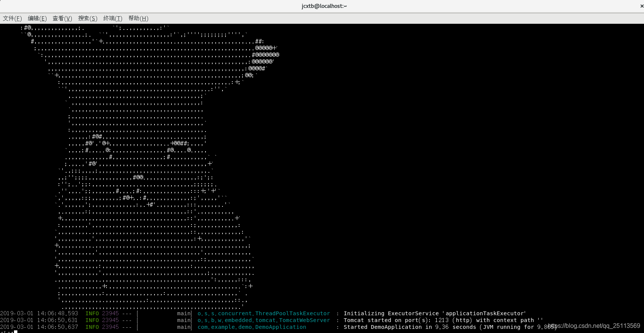Click the timestamp 2019-03-01 14:06:50.637
Screen dimensions: 644x333
point(39,327)
